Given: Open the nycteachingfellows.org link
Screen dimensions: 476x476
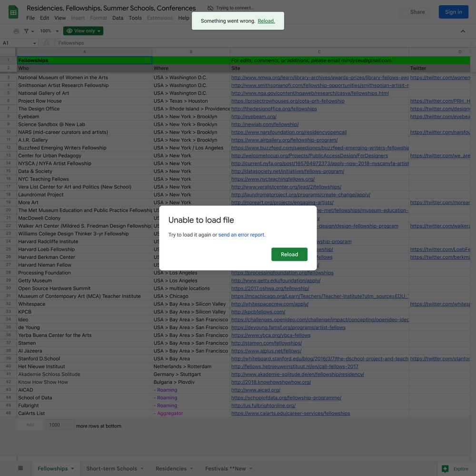Looking at the screenshot, I should coord(273,179).
